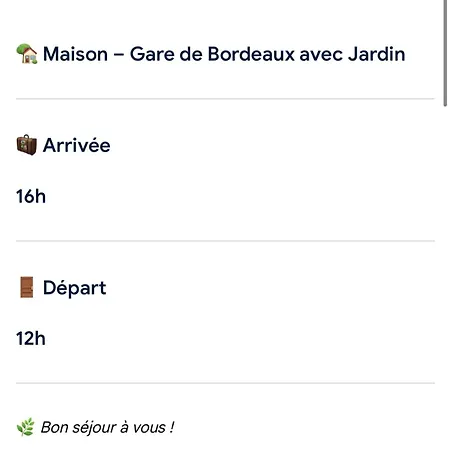
Task: Select the title Maison – Gare de Bordeaux avec Jardin
Action: pos(224,54)
